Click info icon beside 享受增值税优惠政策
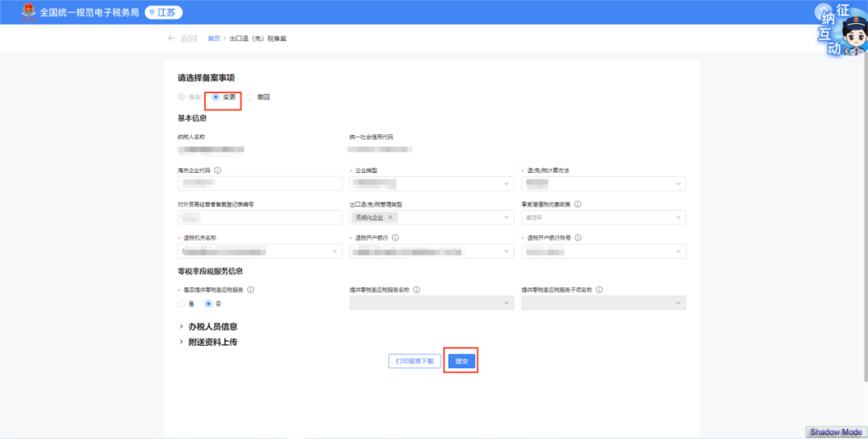This screenshot has width=868, height=439. pos(578,204)
